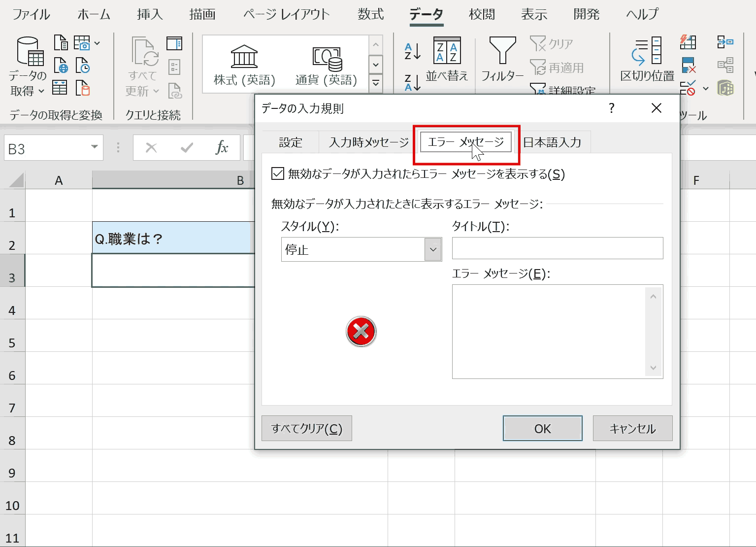
Task: Click the エラー メッセージ(E) text area
Action: click(558, 332)
